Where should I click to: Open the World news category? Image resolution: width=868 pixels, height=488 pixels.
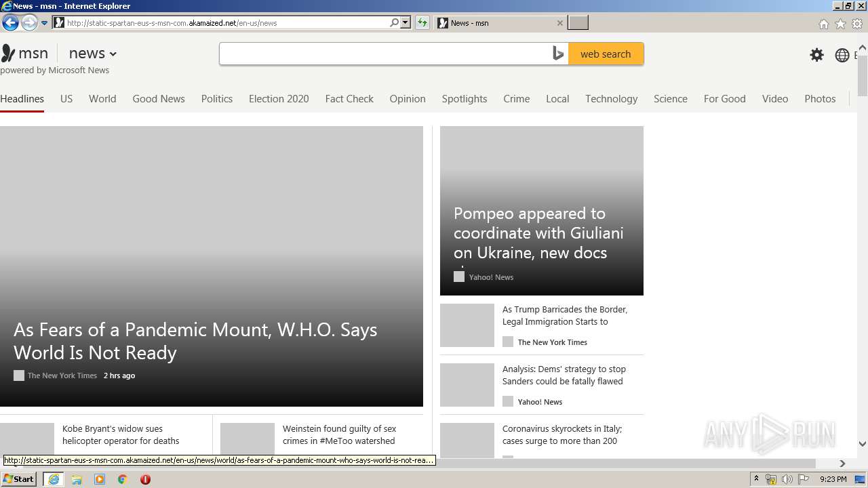[x=102, y=98]
